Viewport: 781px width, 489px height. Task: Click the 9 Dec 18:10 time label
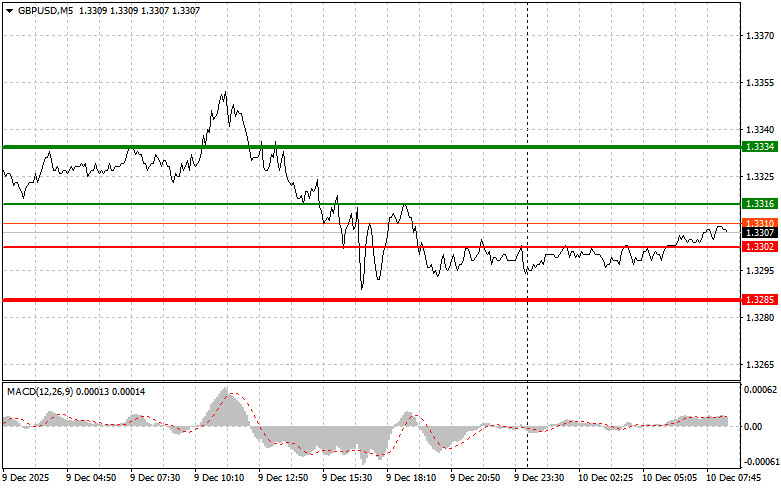411,478
